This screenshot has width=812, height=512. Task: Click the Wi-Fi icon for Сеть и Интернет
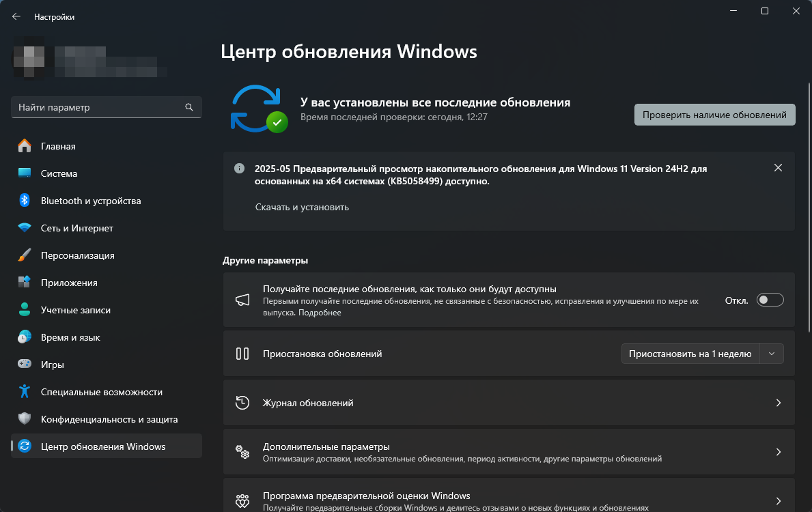25,228
